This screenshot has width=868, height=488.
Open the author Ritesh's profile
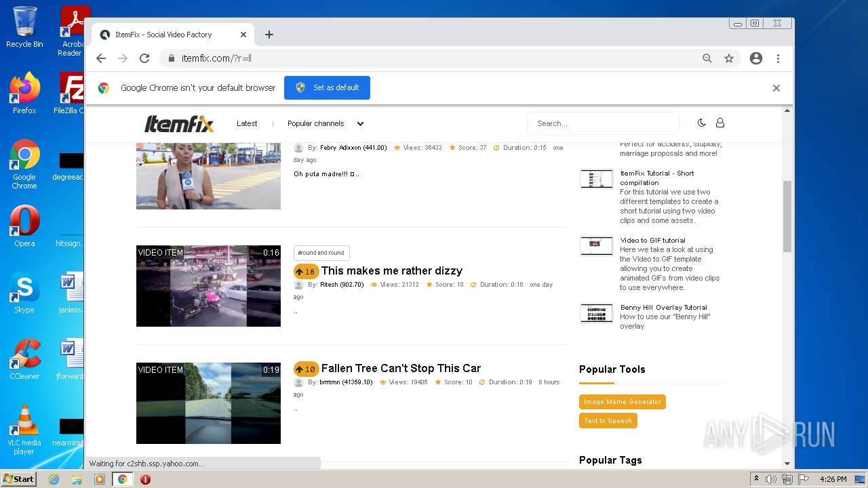[342, 285]
